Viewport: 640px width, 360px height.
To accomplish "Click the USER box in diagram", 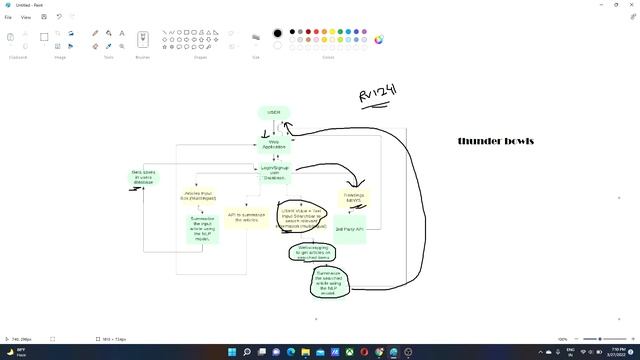I will [274, 112].
